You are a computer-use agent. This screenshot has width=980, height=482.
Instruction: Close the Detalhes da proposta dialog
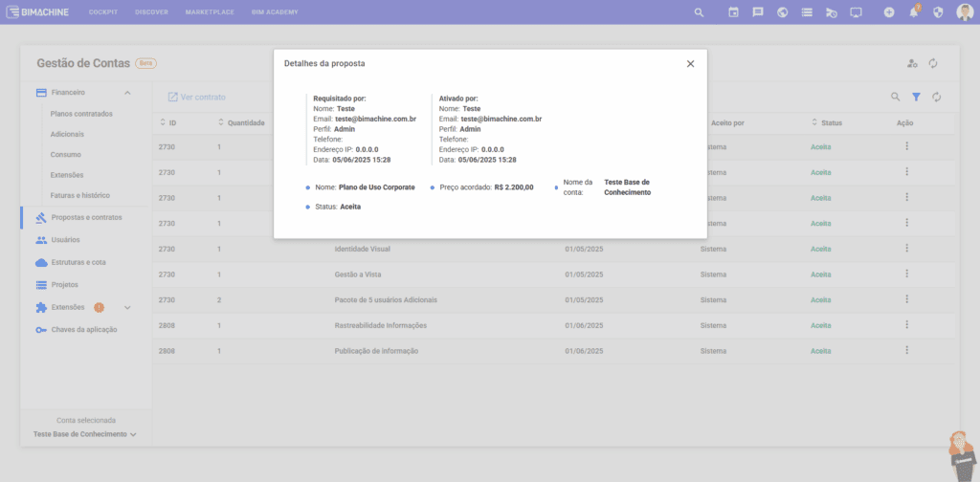point(690,64)
